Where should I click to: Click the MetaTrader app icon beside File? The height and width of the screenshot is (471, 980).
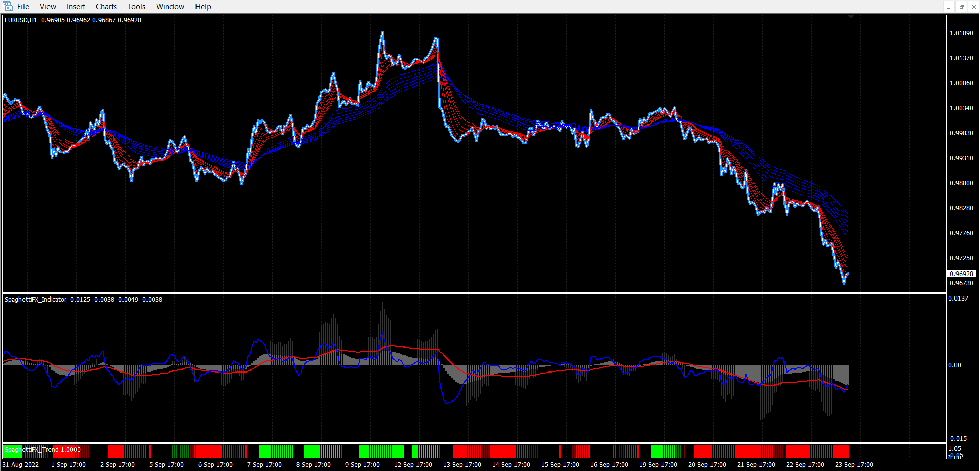click(x=8, y=7)
